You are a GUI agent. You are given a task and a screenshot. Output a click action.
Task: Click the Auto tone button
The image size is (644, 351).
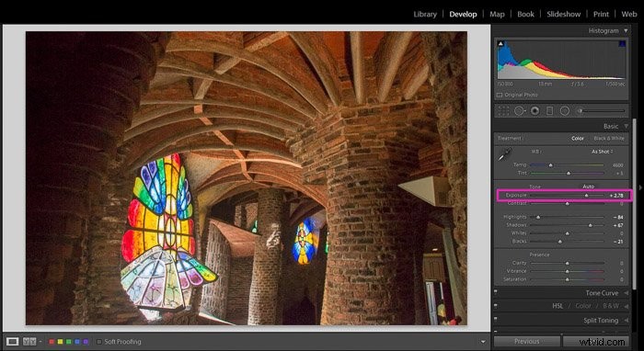coord(589,187)
